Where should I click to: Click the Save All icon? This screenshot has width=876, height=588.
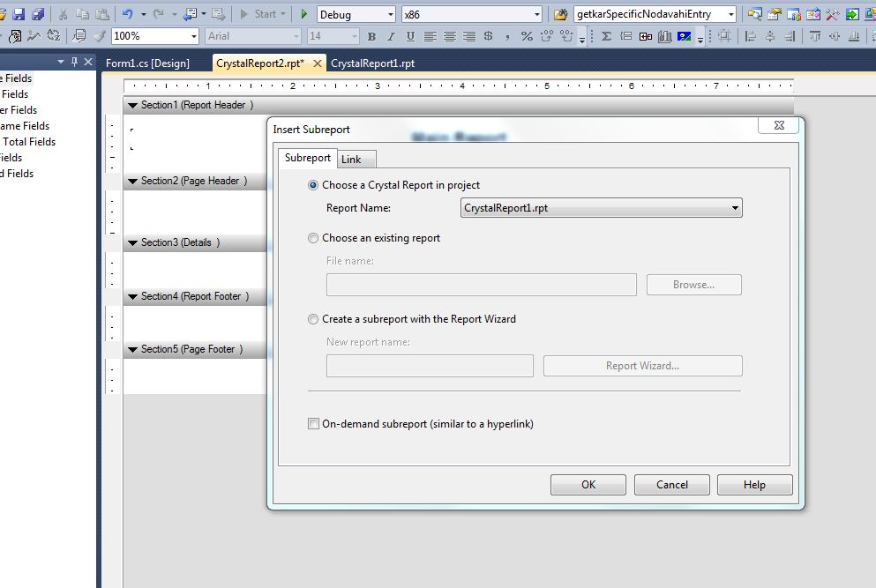coord(38,14)
